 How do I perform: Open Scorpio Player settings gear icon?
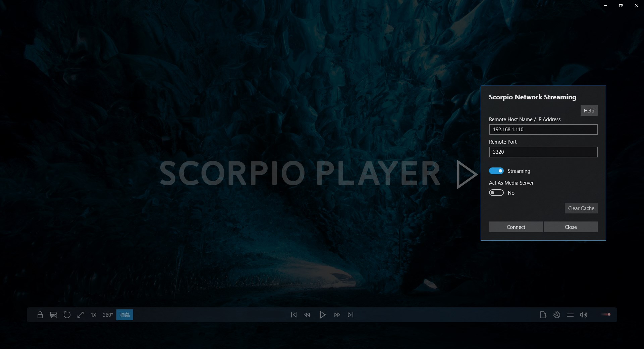click(557, 315)
